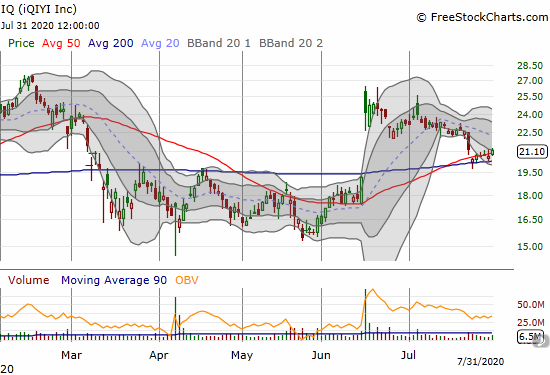Viewport: 550px width, 375px height.
Task: Select the Avg 50 legend label
Action: (61, 43)
